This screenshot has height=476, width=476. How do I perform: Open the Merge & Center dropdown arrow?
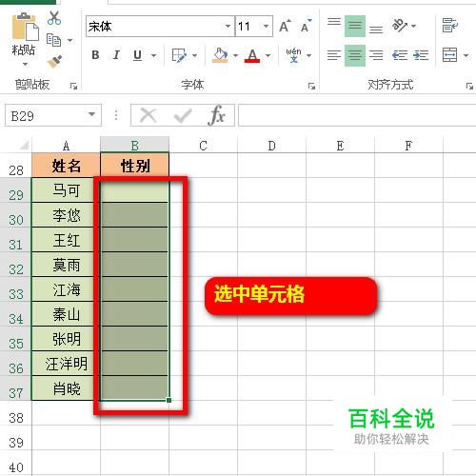pos(466,56)
